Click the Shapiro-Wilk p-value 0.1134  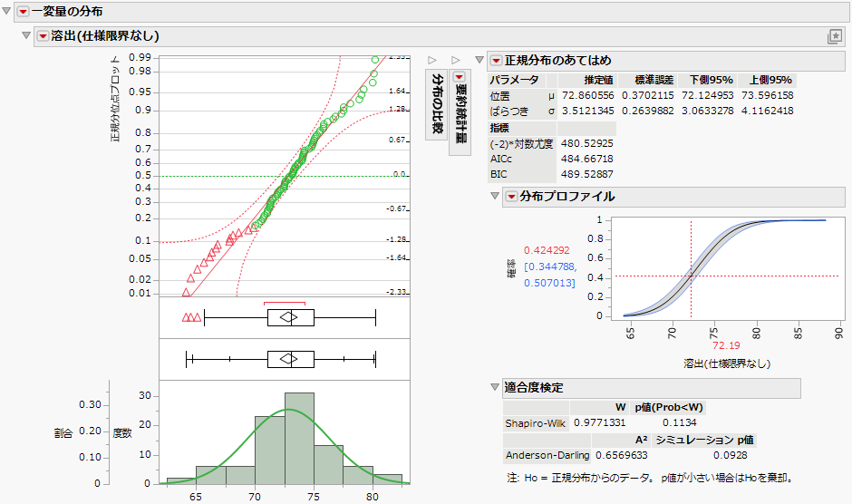pyautogui.click(x=679, y=422)
